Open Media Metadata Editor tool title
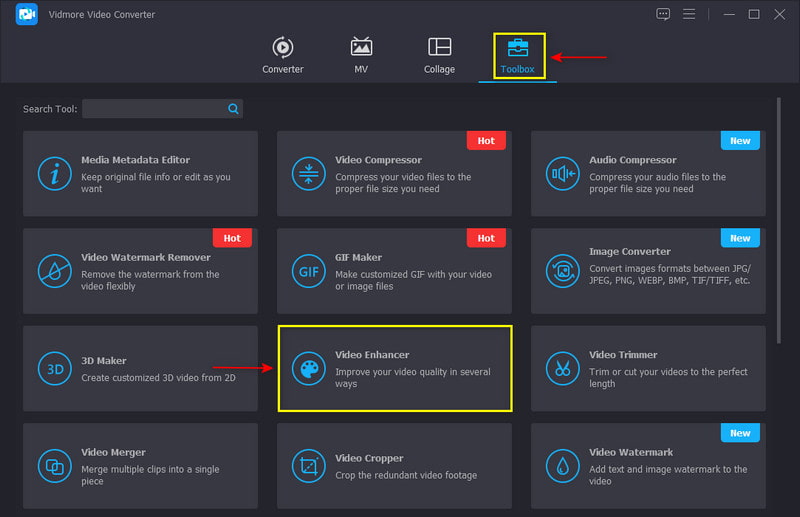The image size is (800, 517). click(135, 160)
